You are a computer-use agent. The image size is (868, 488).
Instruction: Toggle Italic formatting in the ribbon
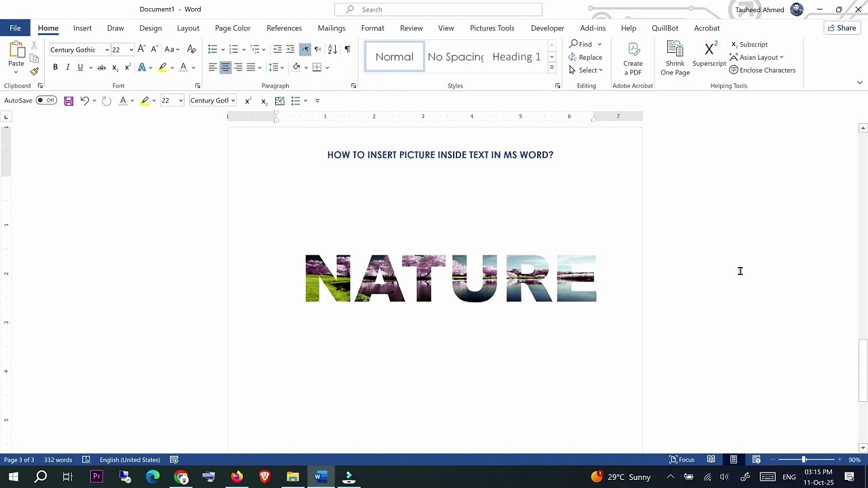click(68, 67)
